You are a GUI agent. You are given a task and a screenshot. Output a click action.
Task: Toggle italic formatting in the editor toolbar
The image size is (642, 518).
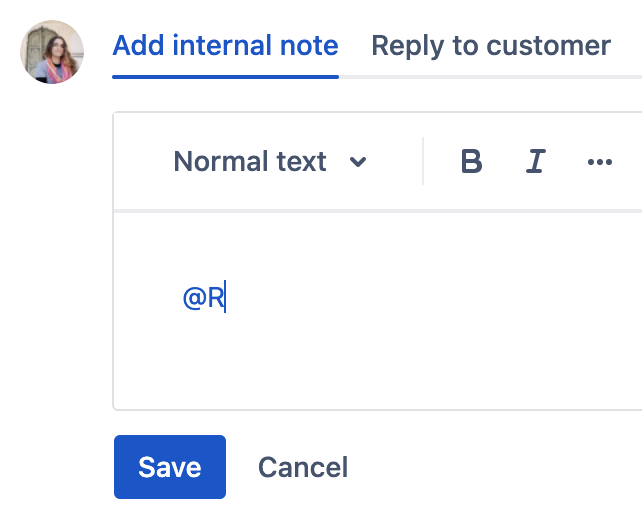(536, 162)
